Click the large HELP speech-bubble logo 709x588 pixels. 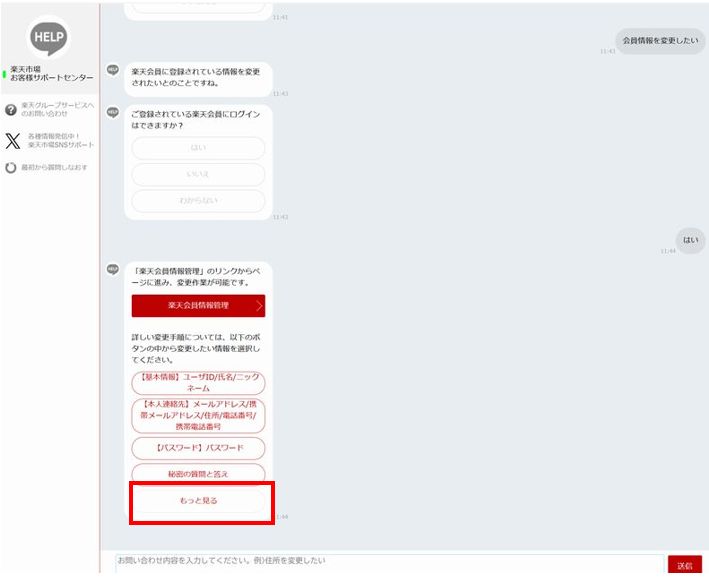tap(49, 38)
